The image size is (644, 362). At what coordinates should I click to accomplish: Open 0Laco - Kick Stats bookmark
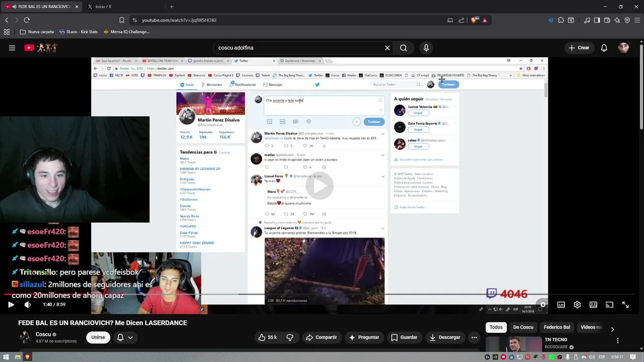click(78, 32)
